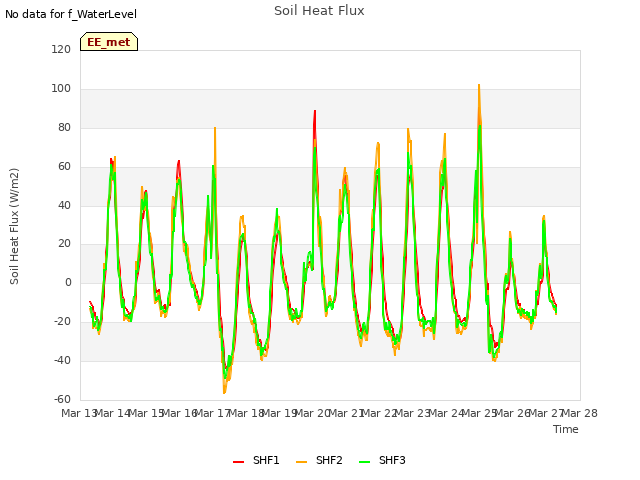The height and width of the screenshot is (480, 640).
Task: Click the 20 y-axis tick label
Action: coord(64,244)
